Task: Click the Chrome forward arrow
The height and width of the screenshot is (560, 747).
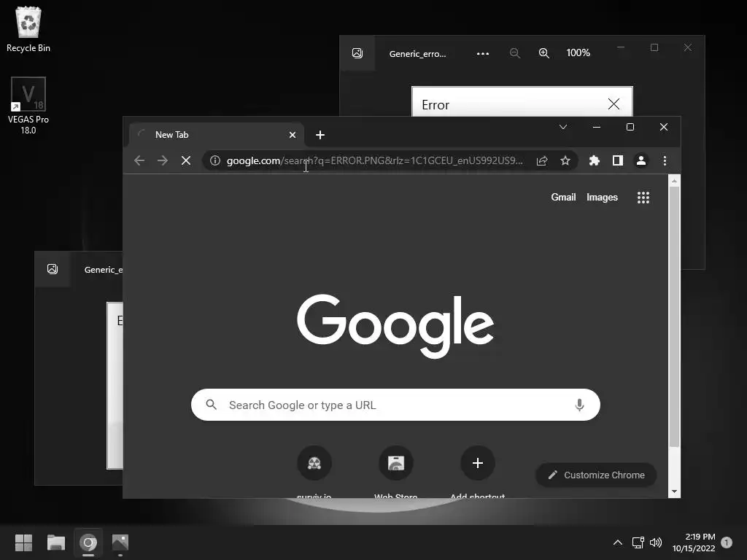Action: click(x=163, y=160)
